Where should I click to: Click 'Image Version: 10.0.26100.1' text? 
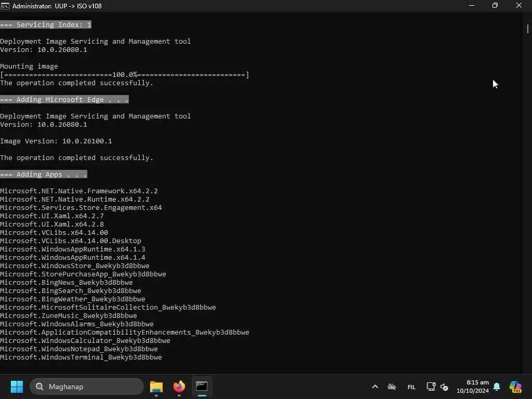(x=56, y=141)
